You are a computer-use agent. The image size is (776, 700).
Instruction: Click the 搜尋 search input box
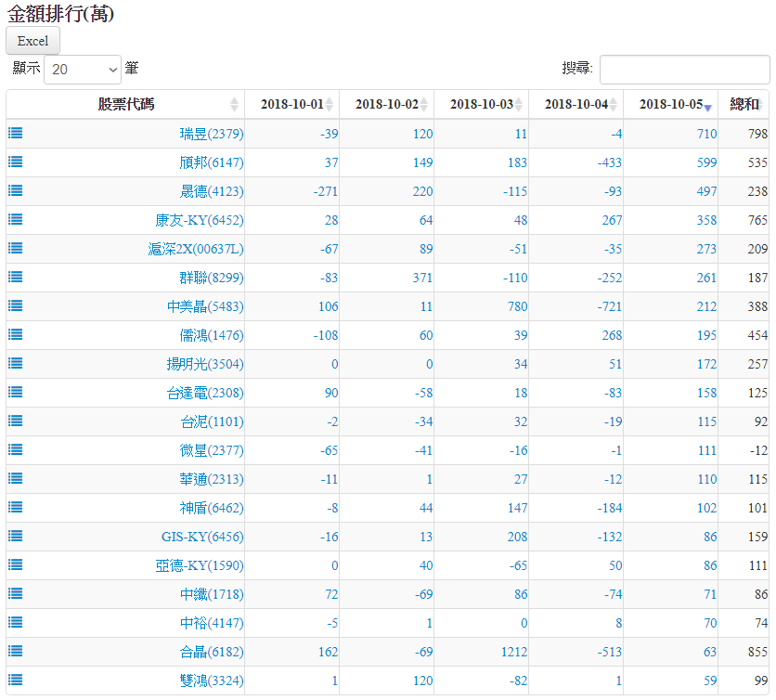point(684,69)
